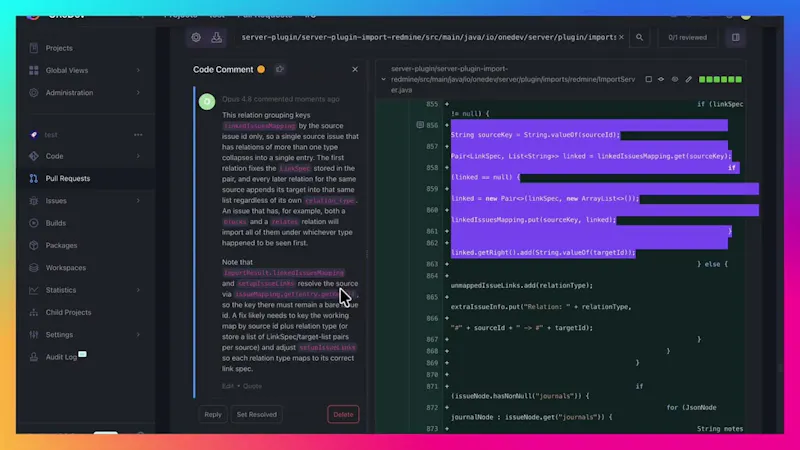The width and height of the screenshot is (800, 450).
Task: Click the view file eye icon in file header
Action: [675, 80]
